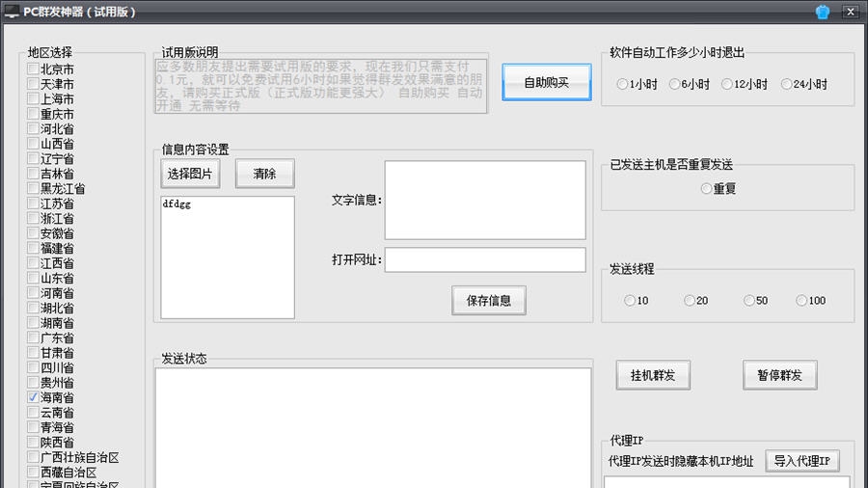Click the image list box containing dfdgg
The image size is (868, 488).
tap(228, 258)
